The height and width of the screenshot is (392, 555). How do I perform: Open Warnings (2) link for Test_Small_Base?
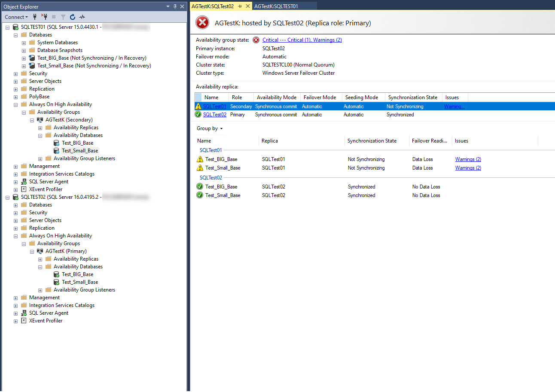468,168
